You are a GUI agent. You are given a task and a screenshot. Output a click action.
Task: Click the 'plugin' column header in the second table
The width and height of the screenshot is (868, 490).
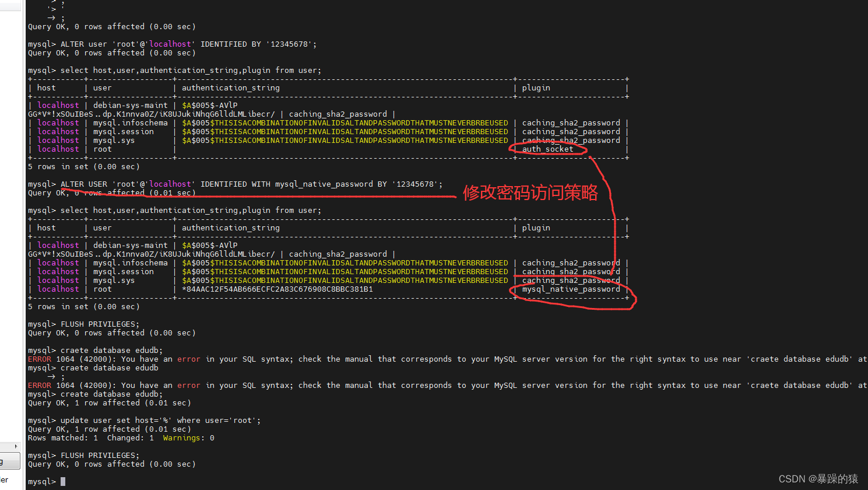coord(536,228)
